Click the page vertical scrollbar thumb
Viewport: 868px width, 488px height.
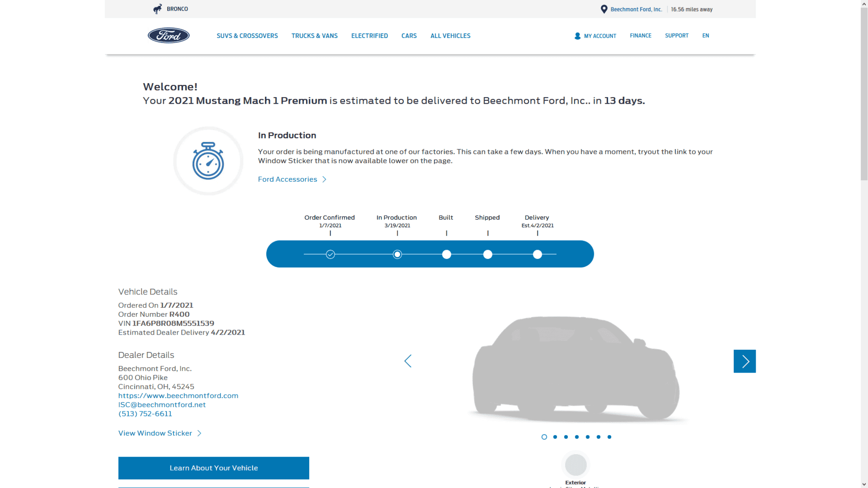(x=864, y=94)
